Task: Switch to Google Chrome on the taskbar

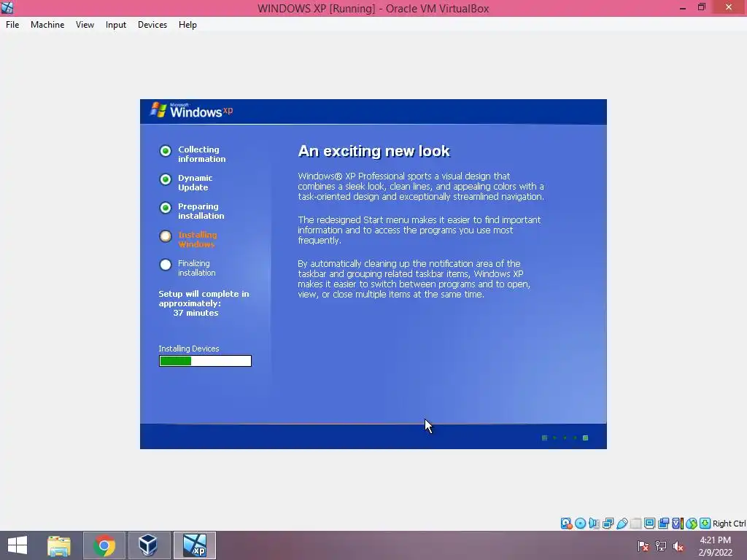Action: click(x=104, y=545)
